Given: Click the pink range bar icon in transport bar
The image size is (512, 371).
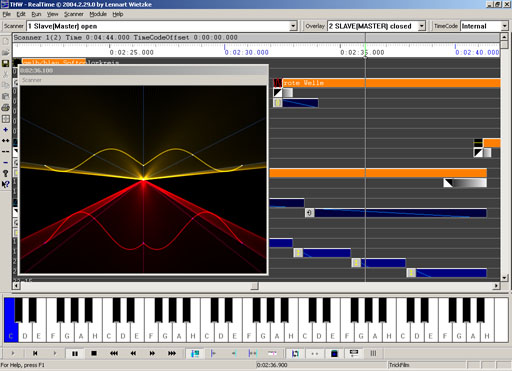Looking at the screenshot, I should [x=272, y=353].
